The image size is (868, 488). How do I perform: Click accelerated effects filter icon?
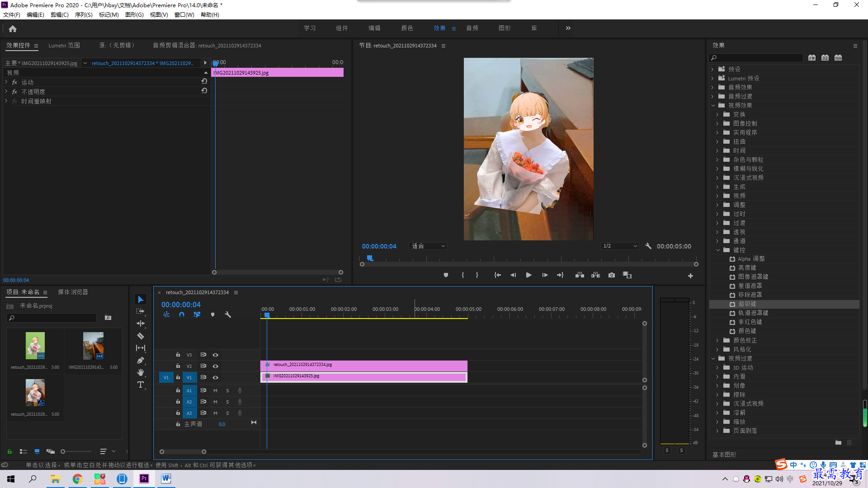pos(812,58)
